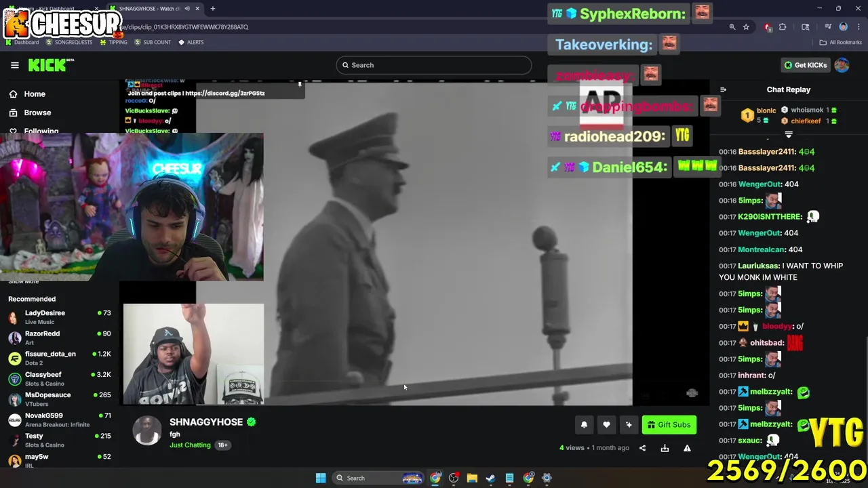
Task: Click chiefkeef in the gift leaderboard
Action: 806,121
